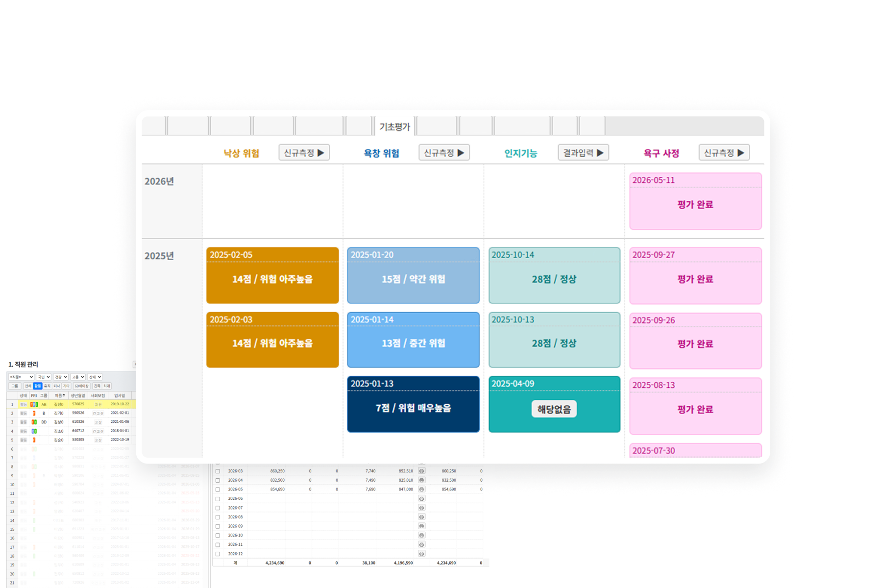This screenshot has height=588, width=882.
Task: Open the =직종= dropdown
Action: [x=21, y=377]
